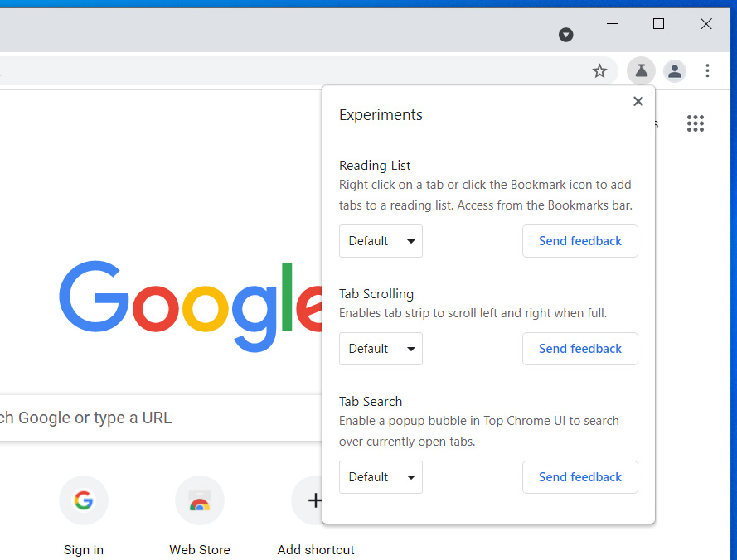Screen dimensions: 737x560
Task: Send feedback for Reading List
Action: [580, 241]
